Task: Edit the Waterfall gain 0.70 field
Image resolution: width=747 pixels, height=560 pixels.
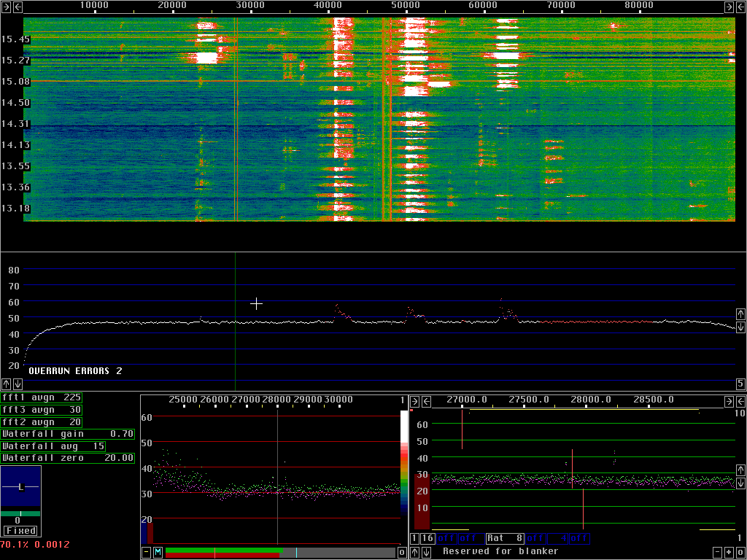Action: (x=67, y=434)
